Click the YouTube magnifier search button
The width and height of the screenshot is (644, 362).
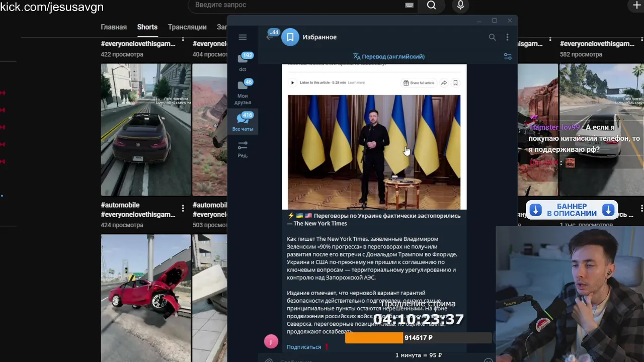(x=431, y=5)
